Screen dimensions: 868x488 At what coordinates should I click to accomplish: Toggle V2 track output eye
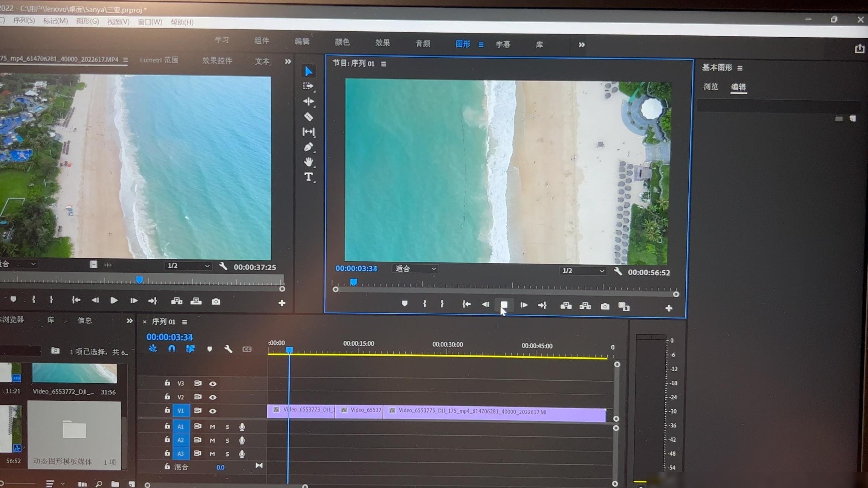(213, 397)
